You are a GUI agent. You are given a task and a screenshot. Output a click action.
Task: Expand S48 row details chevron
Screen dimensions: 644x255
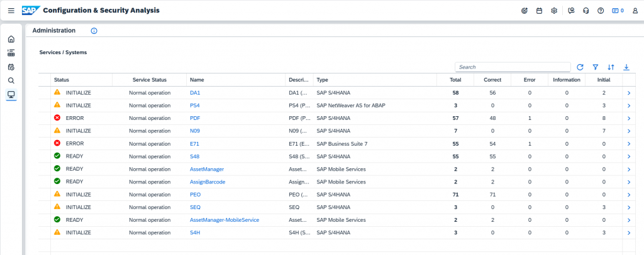pos(629,156)
